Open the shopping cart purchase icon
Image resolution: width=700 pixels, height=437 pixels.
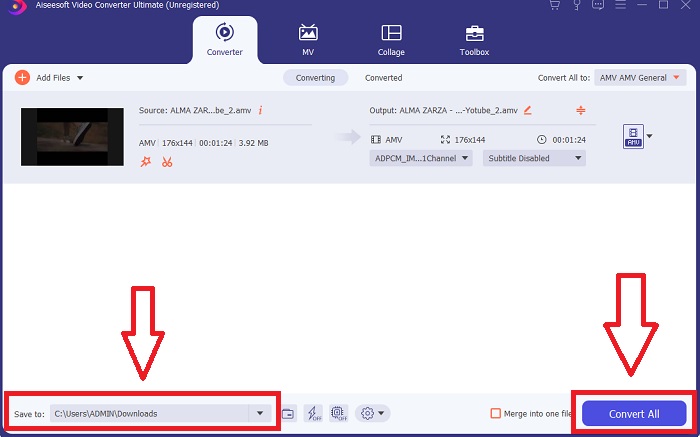554,5
